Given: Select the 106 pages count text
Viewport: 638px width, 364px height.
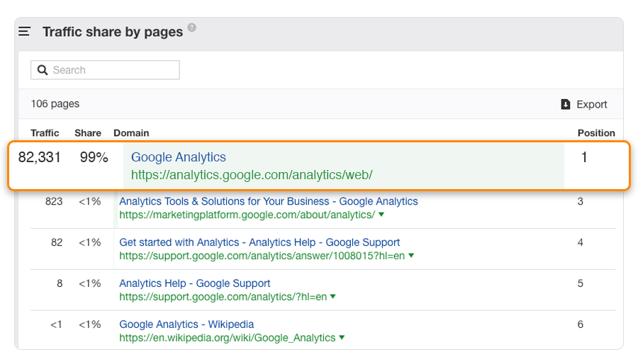Looking at the screenshot, I should tap(55, 104).
